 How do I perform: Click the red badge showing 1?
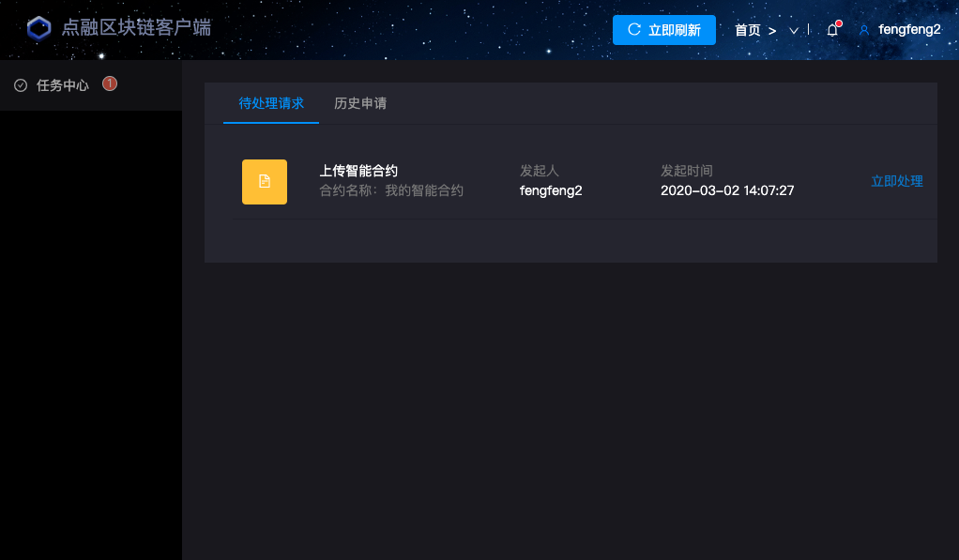pos(110,83)
